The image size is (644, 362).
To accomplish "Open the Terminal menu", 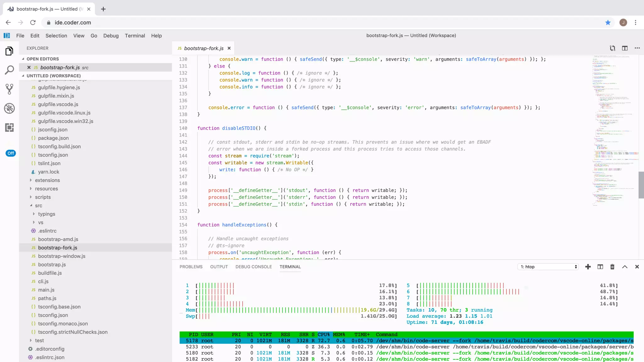I will tap(135, 36).
